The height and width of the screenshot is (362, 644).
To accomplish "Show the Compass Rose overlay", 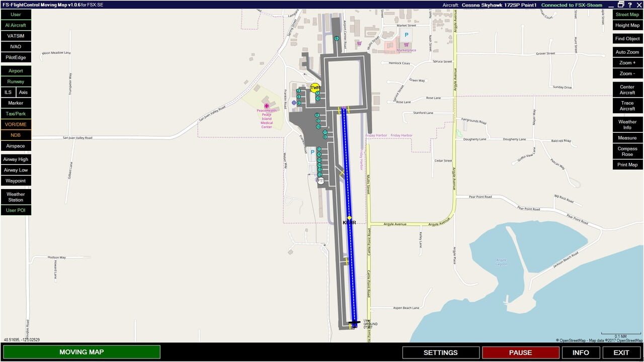I will (x=627, y=151).
